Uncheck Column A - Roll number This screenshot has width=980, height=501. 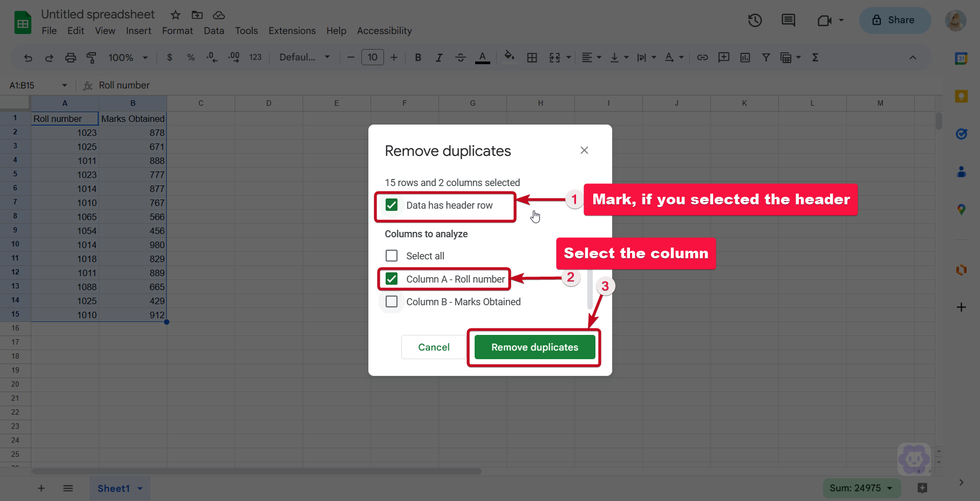point(392,279)
